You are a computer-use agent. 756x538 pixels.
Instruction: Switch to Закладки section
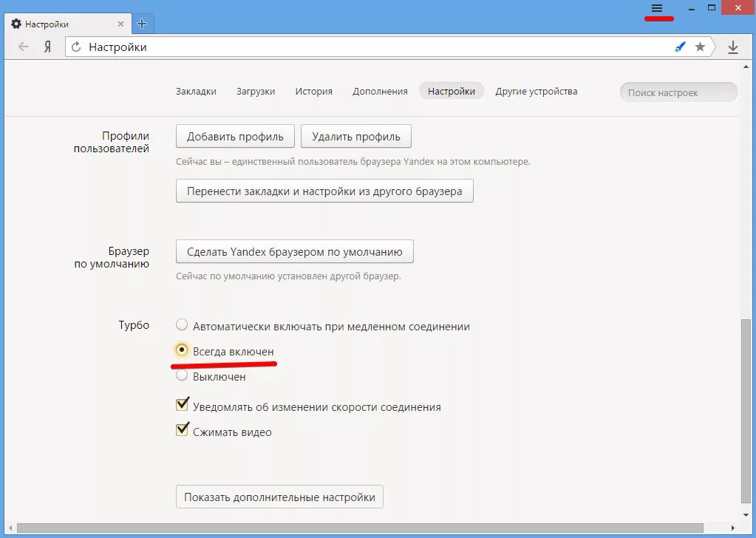click(196, 91)
